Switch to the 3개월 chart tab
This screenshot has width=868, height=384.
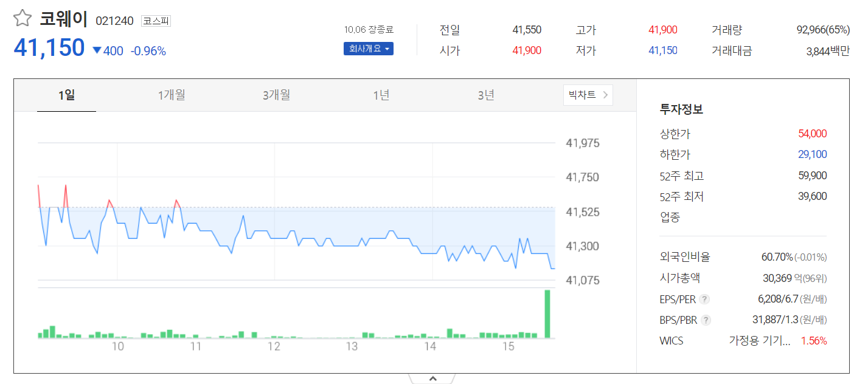click(277, 95)
